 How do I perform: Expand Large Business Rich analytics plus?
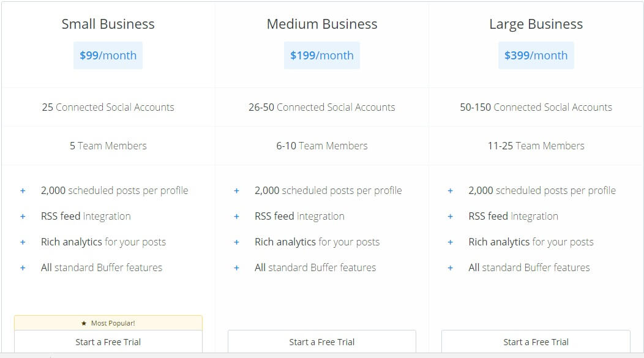pos(450,242)
